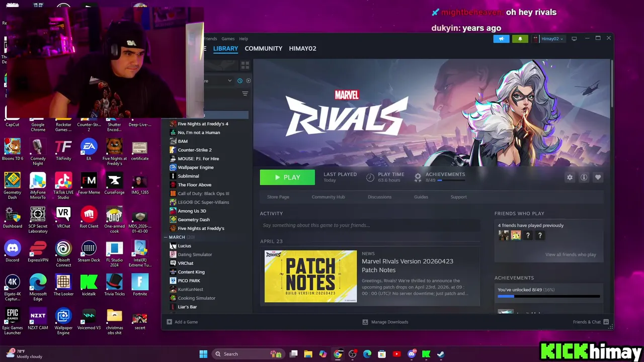Open Friends & Chat icon at bottom right
The width and height of the screenshot is (644, 362).
point(606,322)
